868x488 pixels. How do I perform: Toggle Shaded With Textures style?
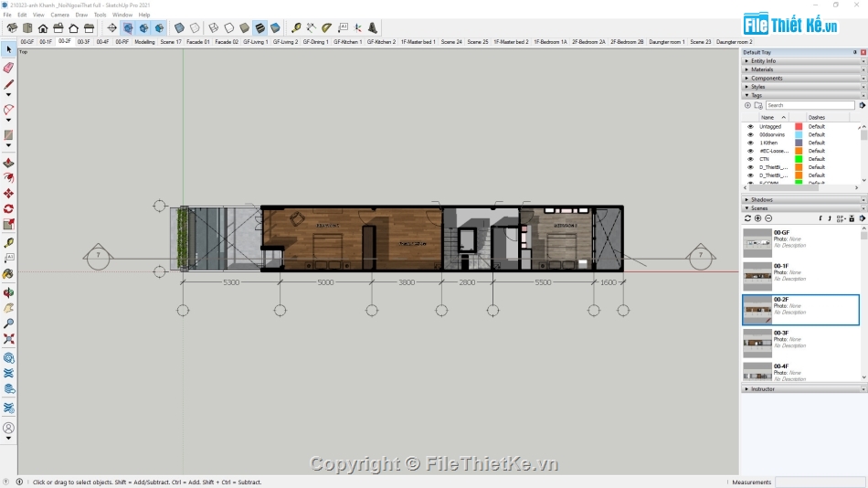(259, 27)
